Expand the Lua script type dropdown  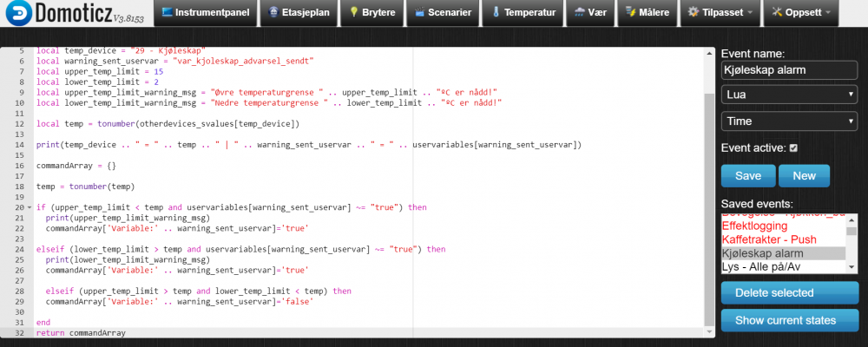click(x=789, y=94)
